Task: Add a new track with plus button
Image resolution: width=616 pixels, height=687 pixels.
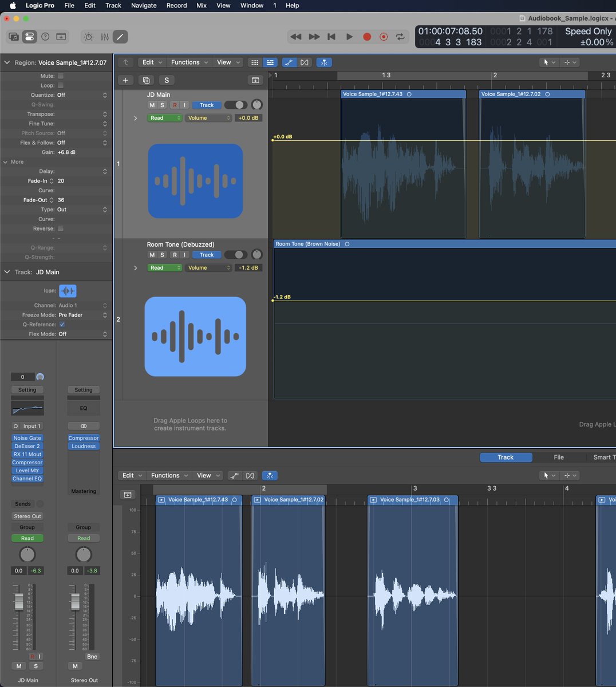Action: click(125, 80)
